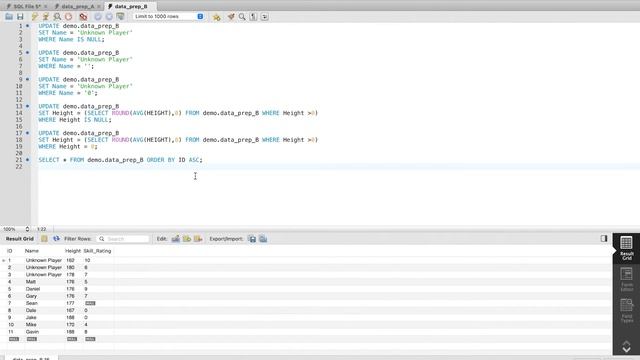The image size is (640, 360).
Task: Click the line 21 statement marker dot
Action: [x=28, y=160]
